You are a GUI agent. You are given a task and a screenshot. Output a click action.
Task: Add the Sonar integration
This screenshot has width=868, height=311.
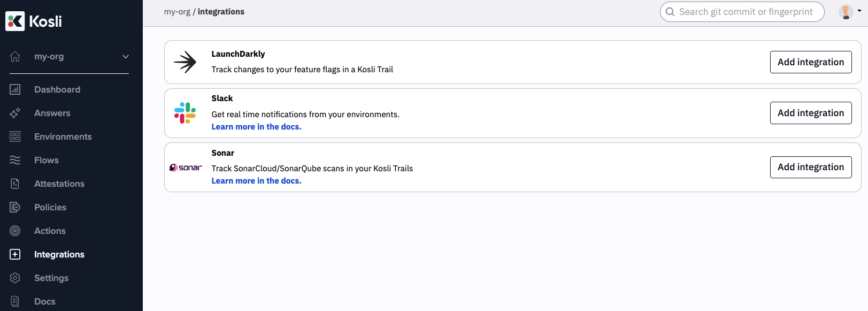click(810, 167)
